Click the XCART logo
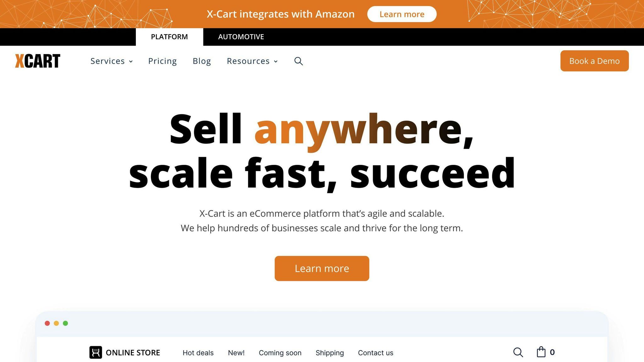This screenshot has height=362, width=644. [38, 61]
